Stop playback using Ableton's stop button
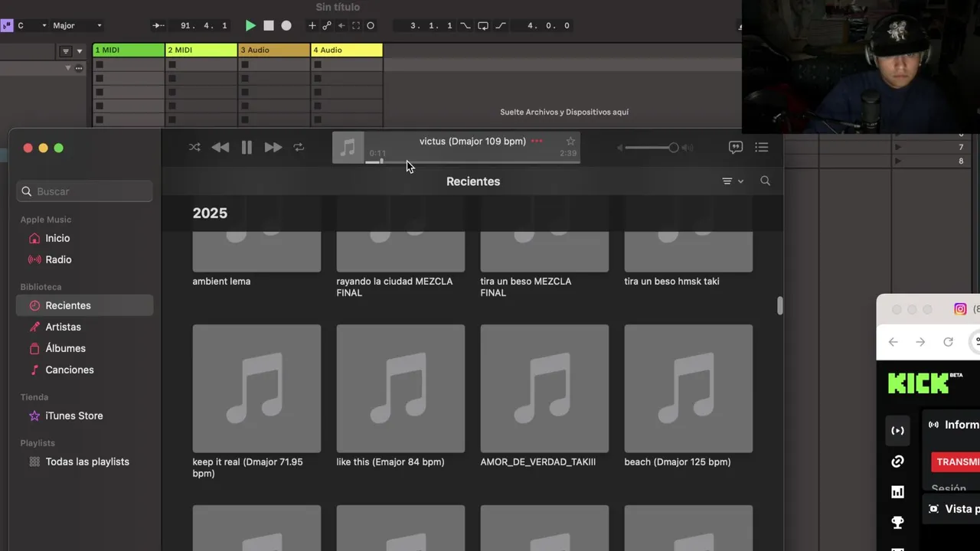This screenshot has height=551, width=980. [x=269, y=25]
